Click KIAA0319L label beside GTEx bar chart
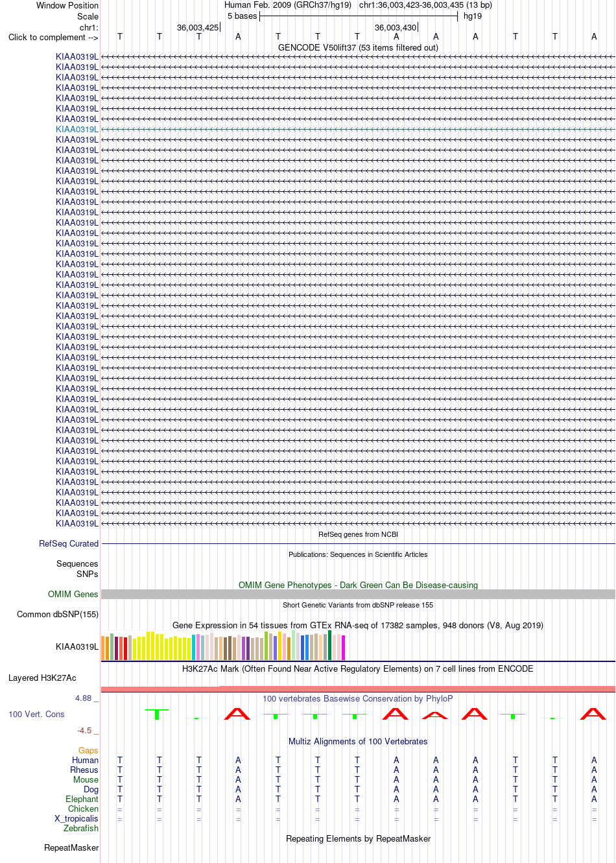This screenshot has height=863, width=616. click(77, 646)
